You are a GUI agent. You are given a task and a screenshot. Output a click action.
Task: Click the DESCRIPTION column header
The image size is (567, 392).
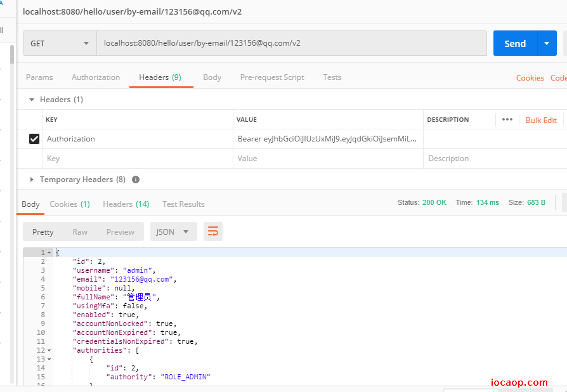(x=448, y=120)
